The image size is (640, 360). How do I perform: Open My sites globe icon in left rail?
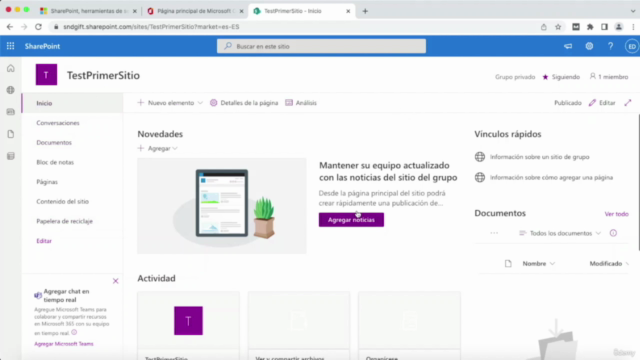11,90
